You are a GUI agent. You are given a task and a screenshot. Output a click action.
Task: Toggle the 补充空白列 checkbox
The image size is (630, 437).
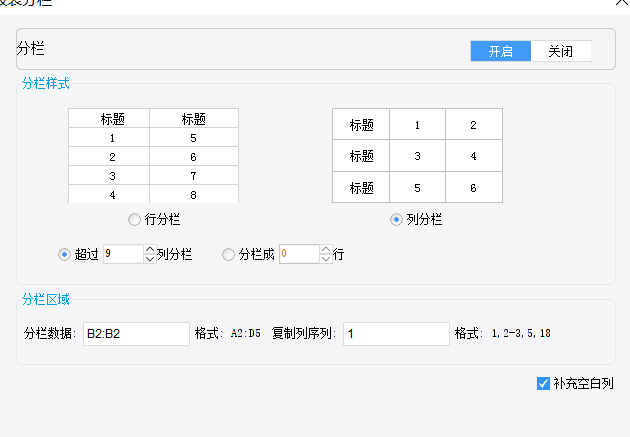click(543, 383)
